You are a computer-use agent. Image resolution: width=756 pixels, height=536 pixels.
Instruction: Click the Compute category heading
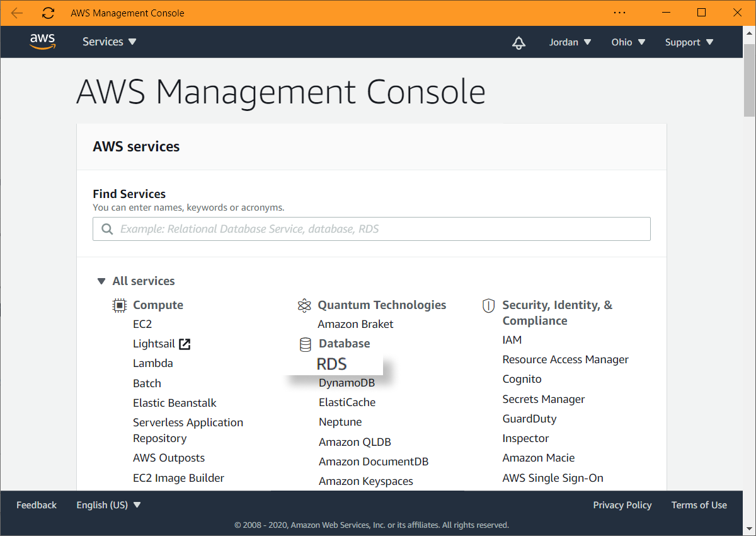pyautogui.click(x=158, y=305)
